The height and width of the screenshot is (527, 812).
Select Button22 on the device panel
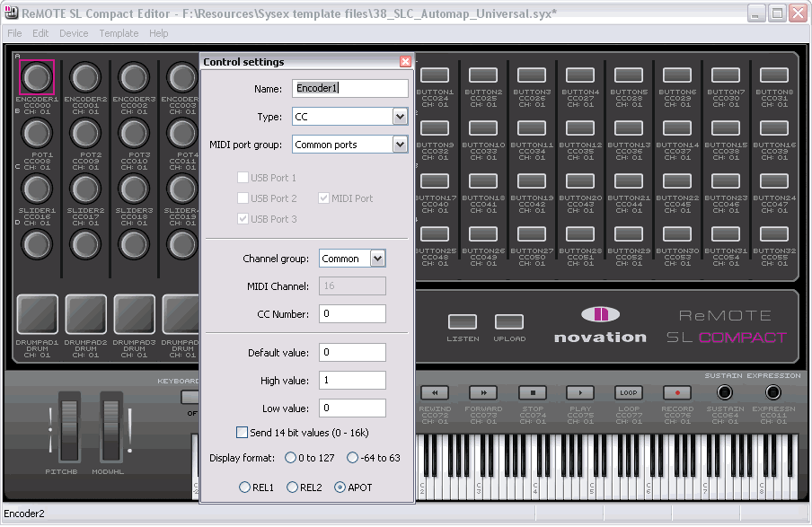click(677, 180)
